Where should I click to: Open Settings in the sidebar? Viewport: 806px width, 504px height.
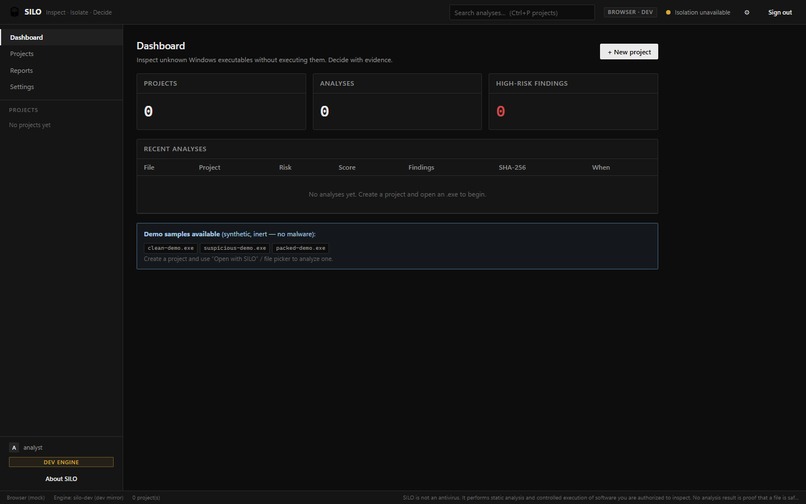point(61,87)
